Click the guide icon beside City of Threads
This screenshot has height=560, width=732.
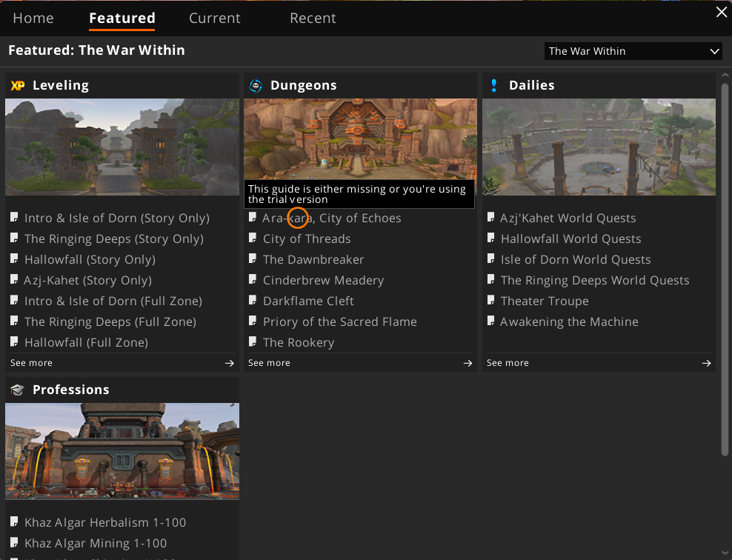253,239
